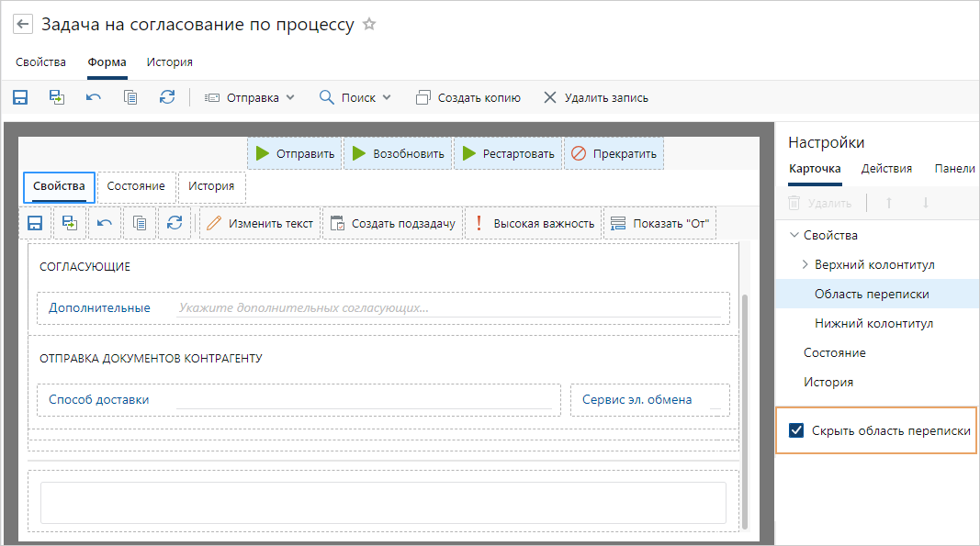
Task: Click the refresh icon in top toolbar
Action: point(167,97)
